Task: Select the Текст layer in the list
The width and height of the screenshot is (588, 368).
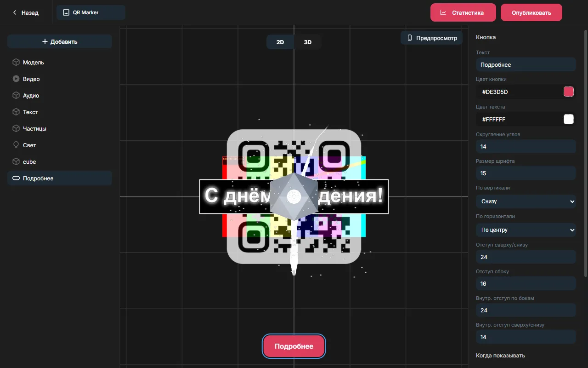Action: [x=60, y=112]
